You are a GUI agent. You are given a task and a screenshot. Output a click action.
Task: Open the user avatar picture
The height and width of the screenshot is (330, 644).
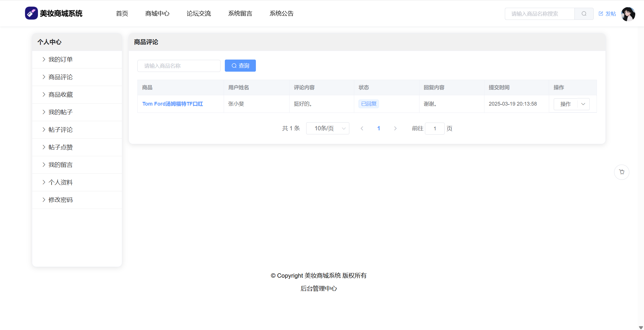click(x=628, y=14)
